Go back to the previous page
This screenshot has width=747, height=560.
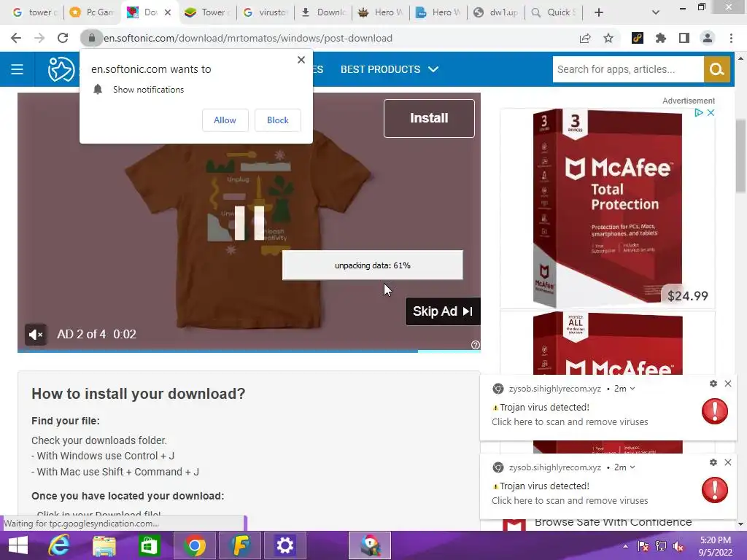[16, 38]
